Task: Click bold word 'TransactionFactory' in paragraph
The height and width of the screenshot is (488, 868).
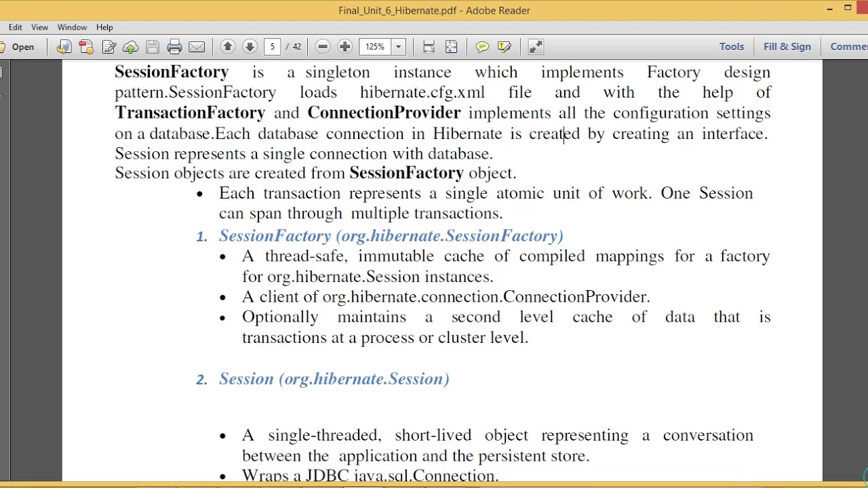Action: (x=190, y=113)
